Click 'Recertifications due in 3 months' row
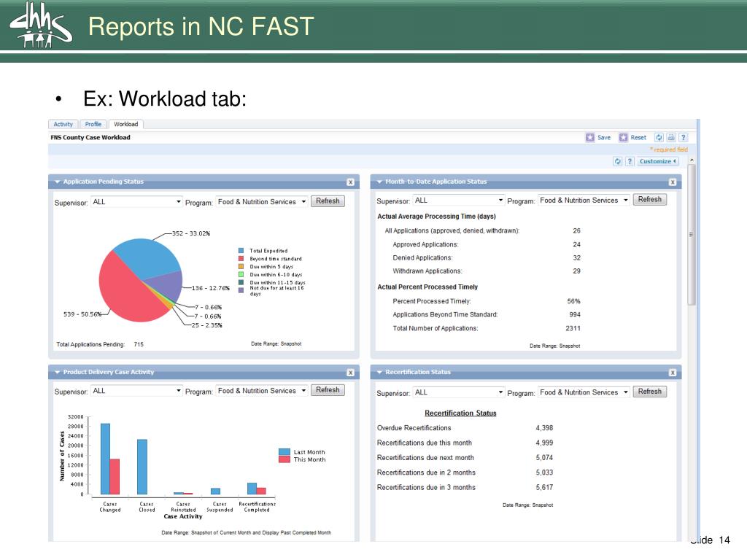This screenshot has height=560, width=747. click(x=465, y=487)
